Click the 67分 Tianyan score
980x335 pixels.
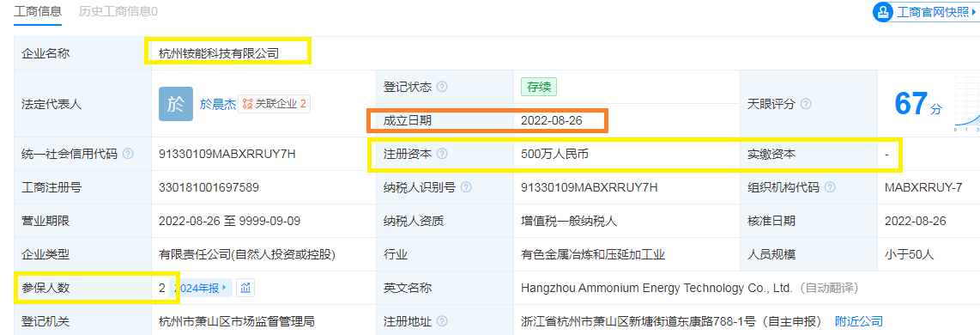point(918,104)
